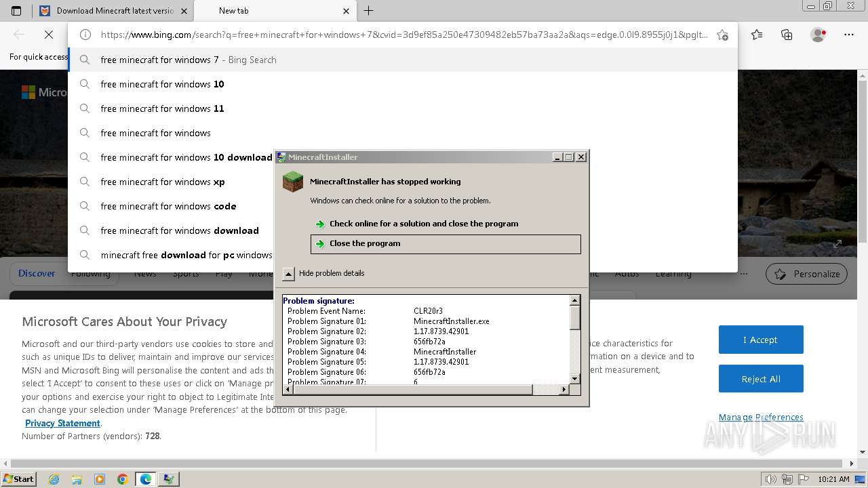Close the MinecraftInstaller error dialog
868x488 pixels.
pyautogui.click(x=581, y=157)
